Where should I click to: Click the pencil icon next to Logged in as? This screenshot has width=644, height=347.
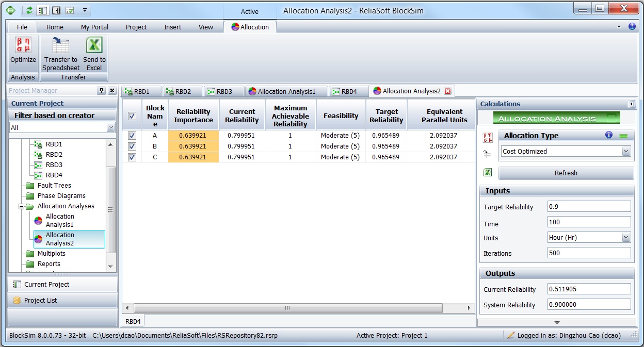511,336
